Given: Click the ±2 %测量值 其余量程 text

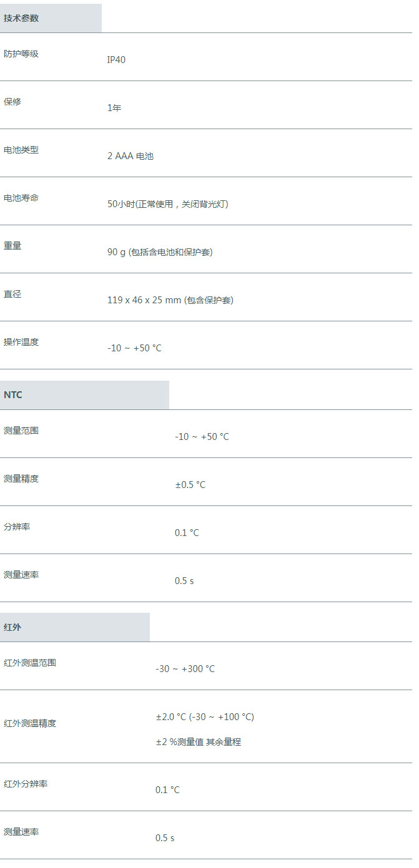Looking at the screenshot, I should point(198,742).
